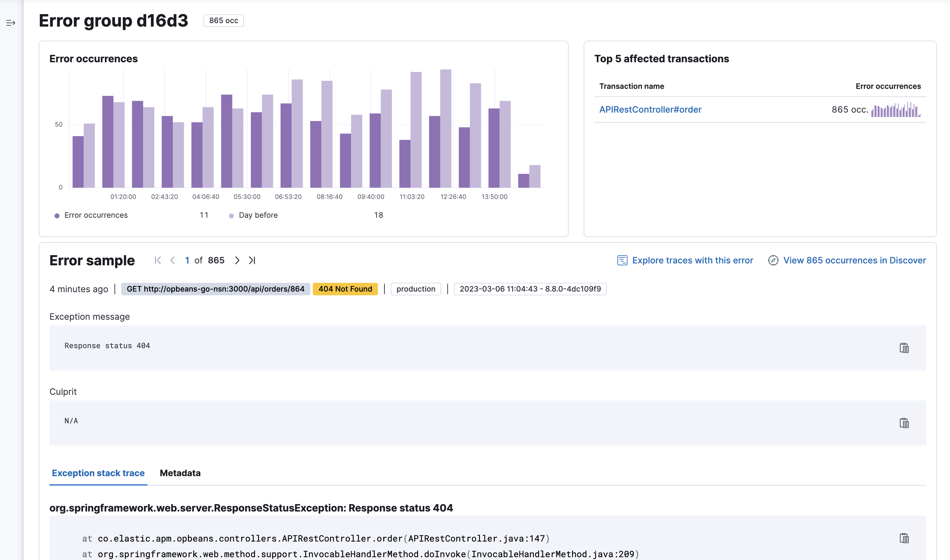This screenshot has width=950, height=560.
Task: Click the production environment badge
Action: pyautogui.click(x=416, y=289)
